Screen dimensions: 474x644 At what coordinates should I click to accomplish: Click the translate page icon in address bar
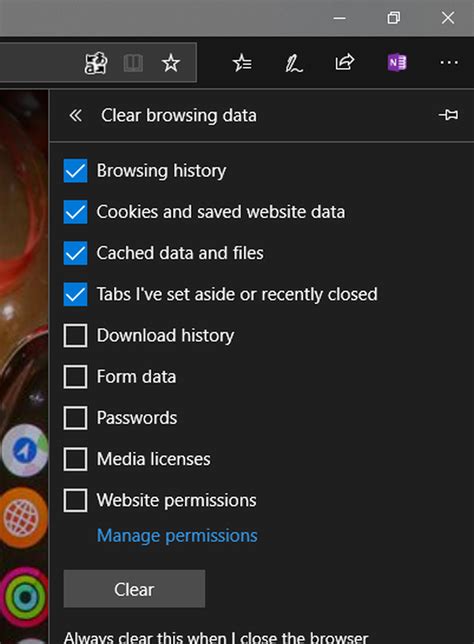(96, 63)
